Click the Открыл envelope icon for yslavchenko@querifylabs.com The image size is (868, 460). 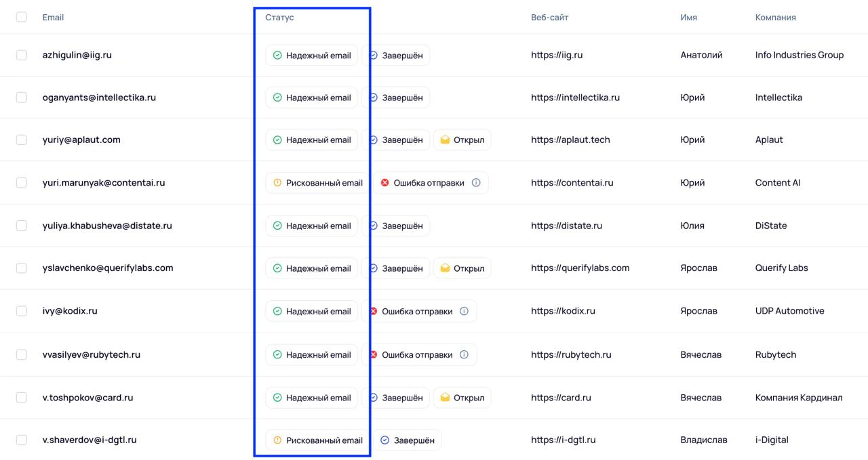(x=445, y=268)
